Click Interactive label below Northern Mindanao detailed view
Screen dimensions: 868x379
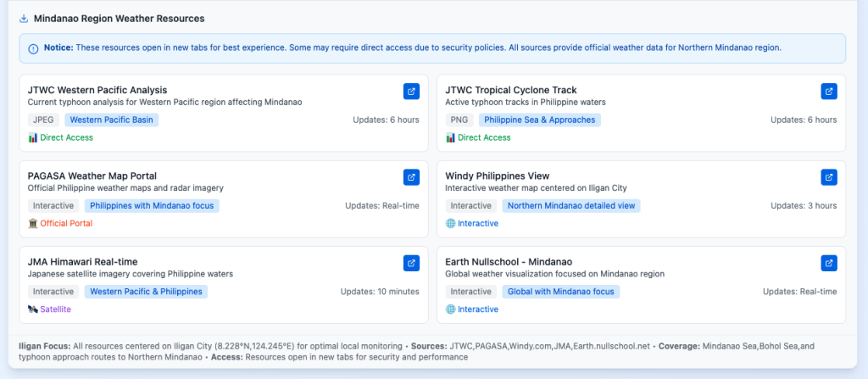click(x=478, y=223)
